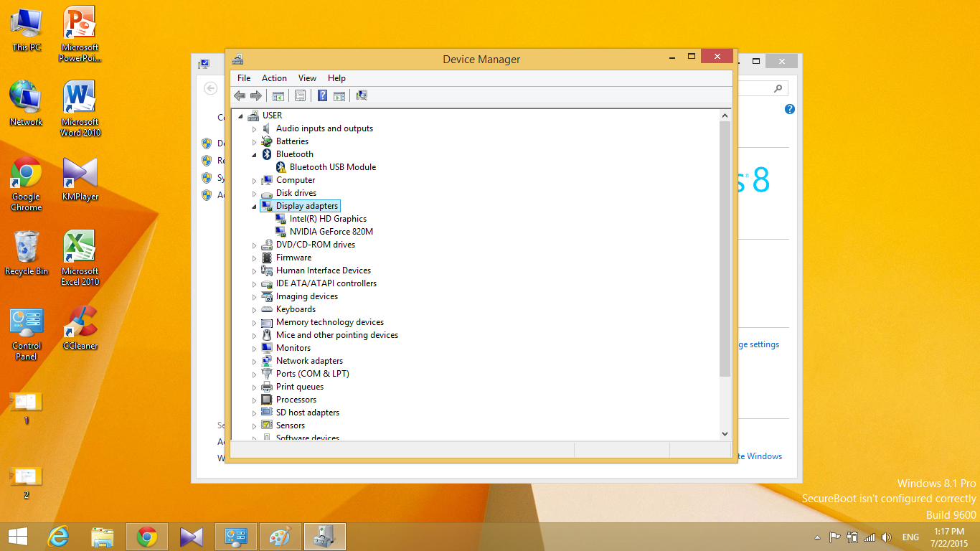Viewport: 980px width, 551px height.
Task: Collapse the Display adapters category
Action: tap(254, 207)
